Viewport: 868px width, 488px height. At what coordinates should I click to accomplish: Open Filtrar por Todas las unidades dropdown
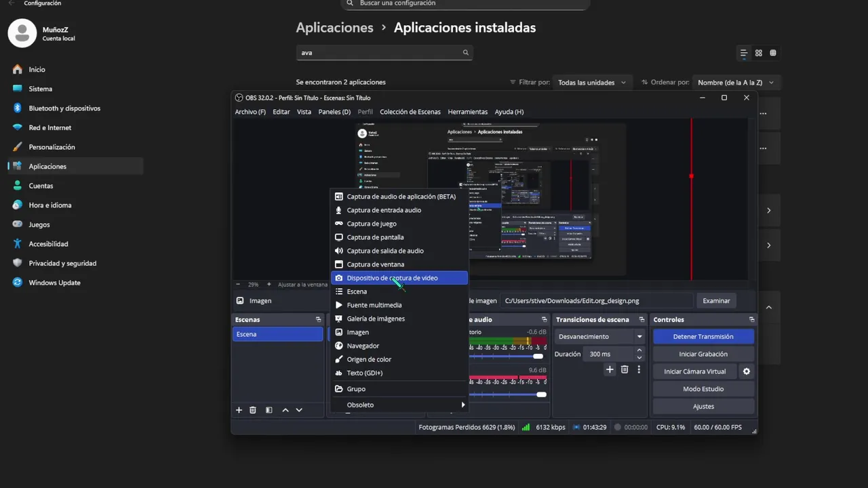pos(593,83)
